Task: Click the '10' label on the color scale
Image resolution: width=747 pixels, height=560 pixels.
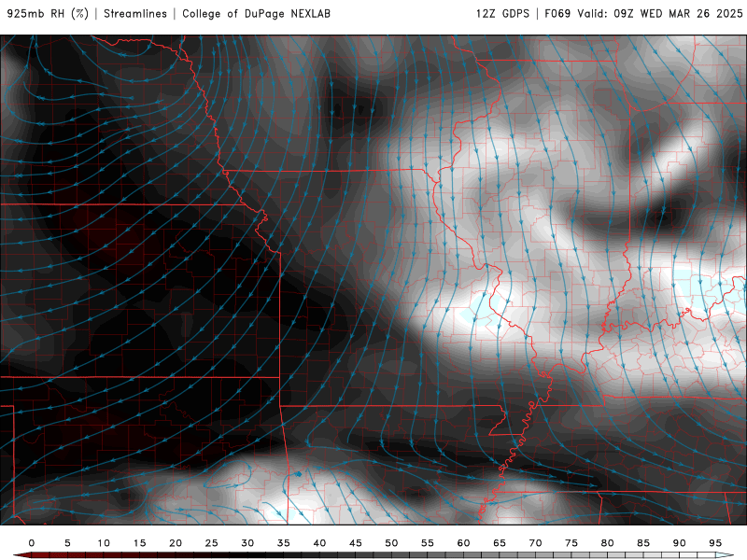Action: (104, 543)
